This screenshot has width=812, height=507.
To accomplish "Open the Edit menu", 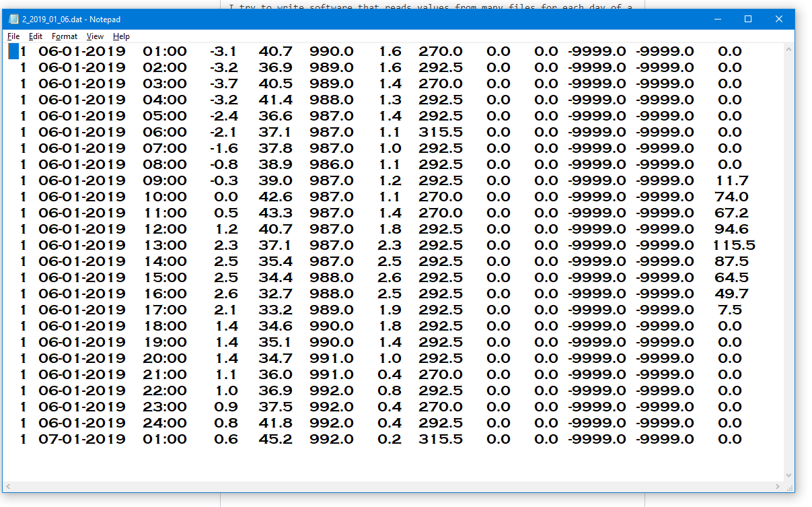I will [x=36, y=36].
